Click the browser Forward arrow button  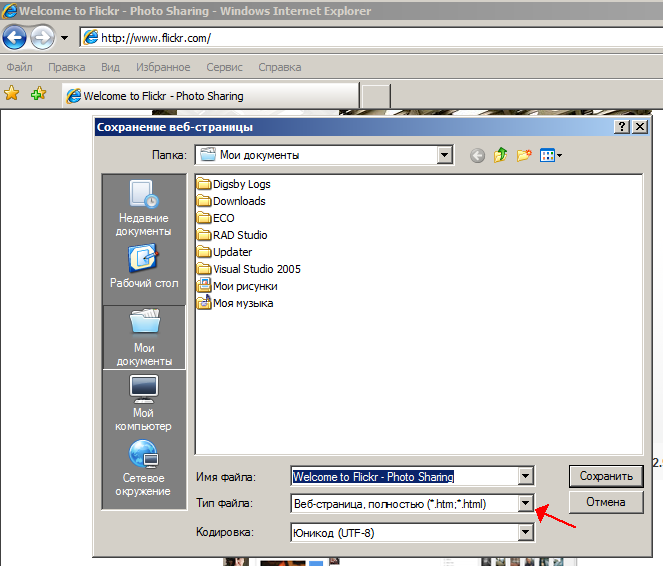pos(42,38)
